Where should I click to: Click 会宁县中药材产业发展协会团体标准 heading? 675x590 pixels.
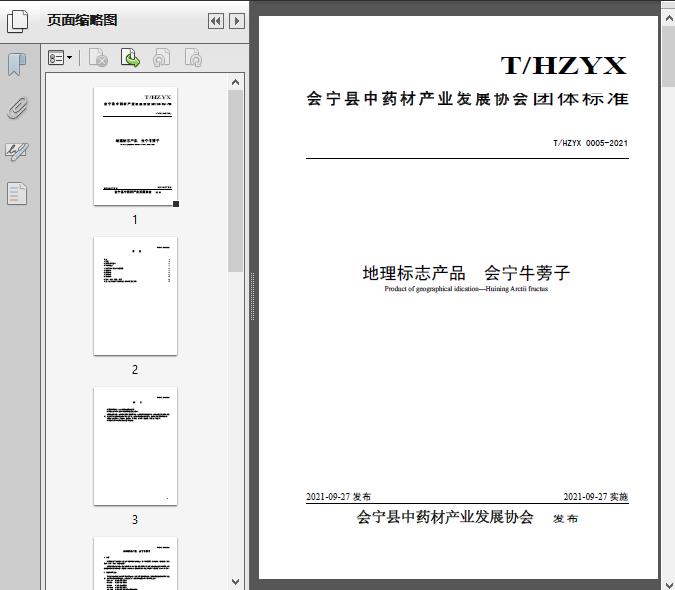(468, 99)
